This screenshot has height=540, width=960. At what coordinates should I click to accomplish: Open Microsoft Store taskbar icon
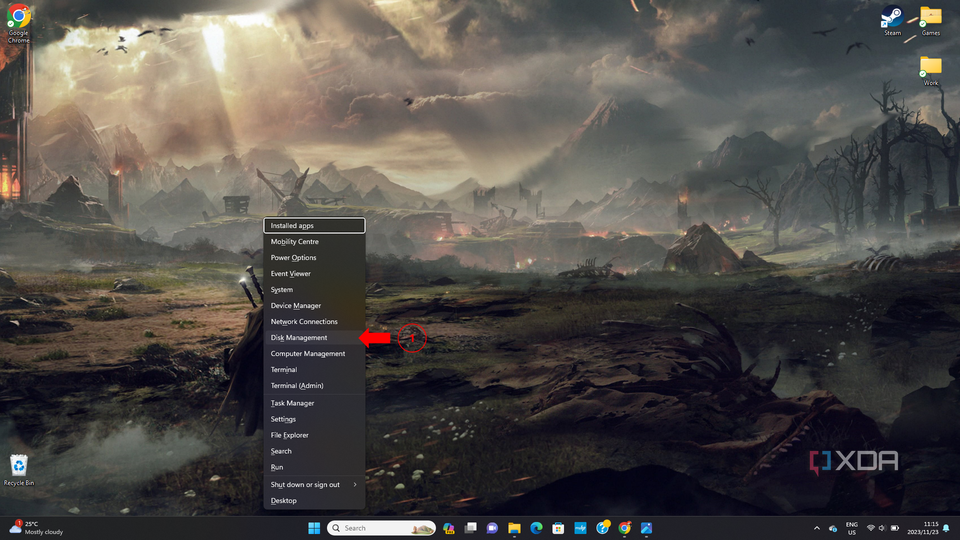[x=558, y=528]
